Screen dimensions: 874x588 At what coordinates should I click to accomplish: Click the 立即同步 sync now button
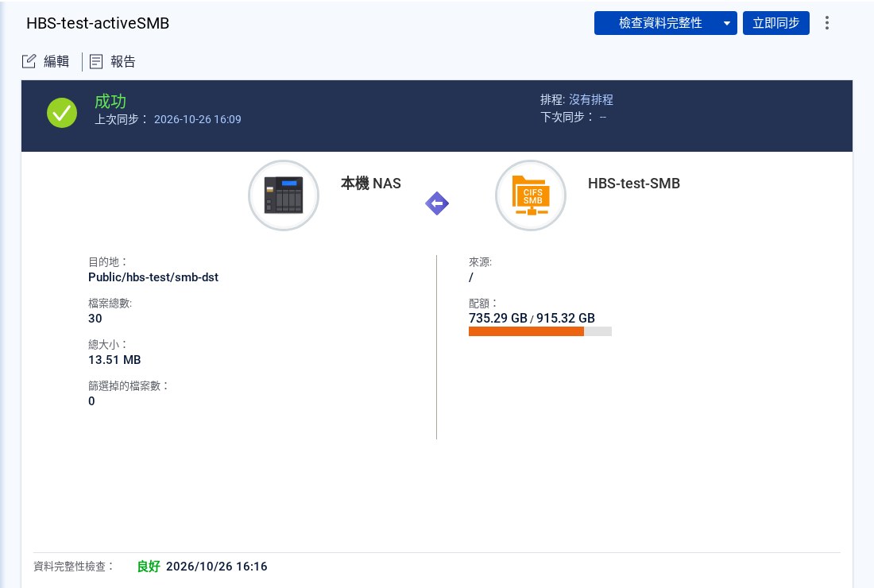click(776, 23)
